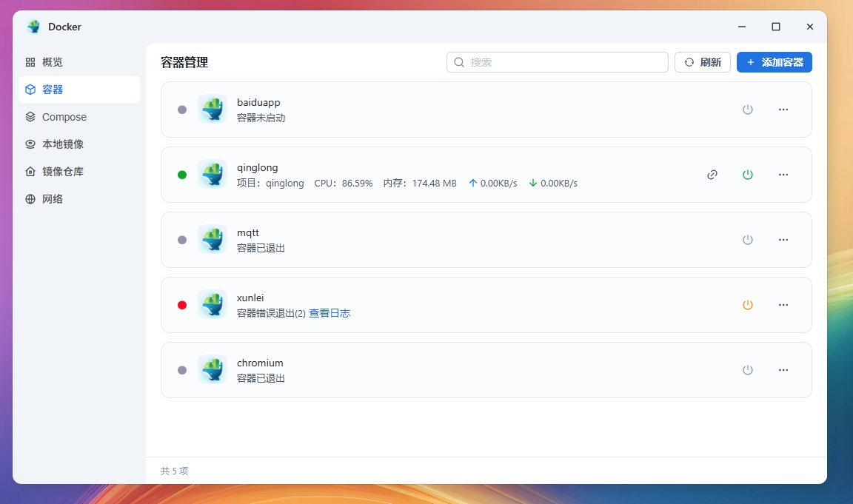Open more options for xunlei
The image size is (853, 504).
(783, 305)
